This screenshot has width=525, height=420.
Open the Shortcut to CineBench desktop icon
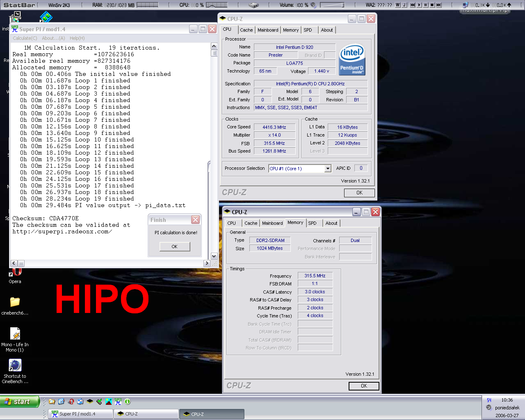point(15,372)
